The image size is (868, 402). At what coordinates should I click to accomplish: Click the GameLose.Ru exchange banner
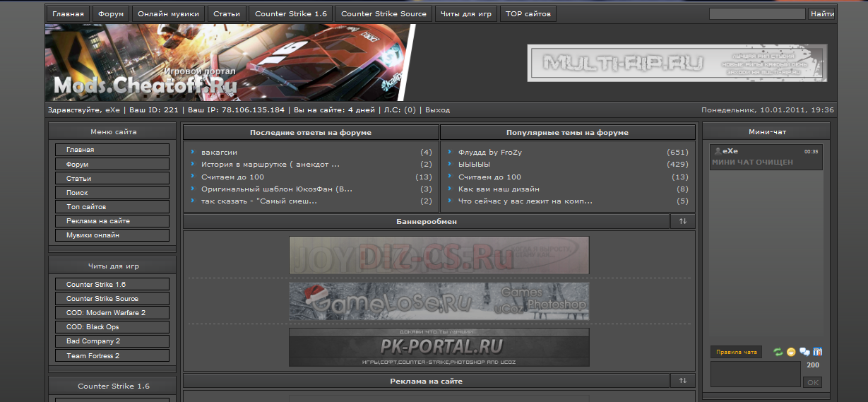[439, 302]
